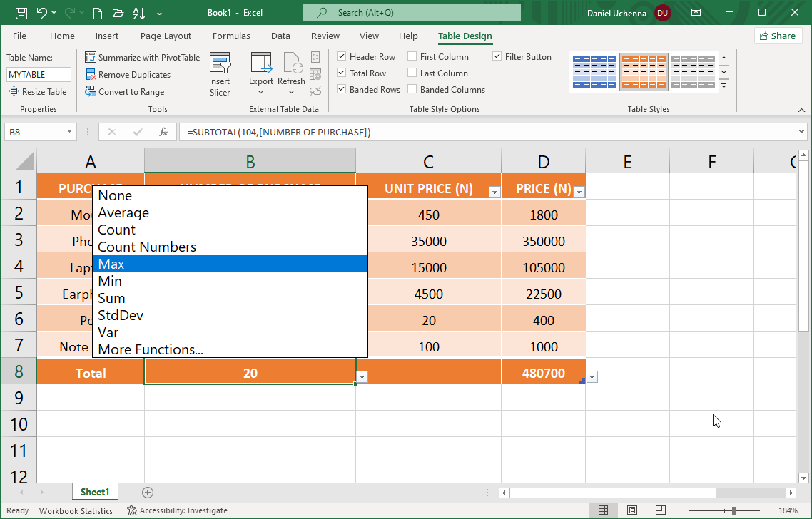The height and width of the screenshot is (519, 812).
Task: Uncheck the Banded Rows option
Action: 341,88
